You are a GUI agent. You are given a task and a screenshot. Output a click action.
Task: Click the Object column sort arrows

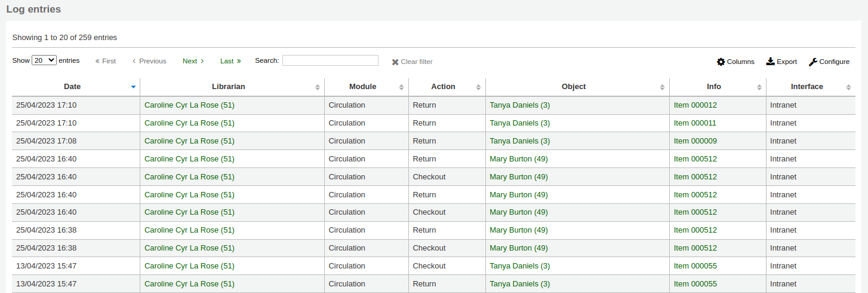pyautogui.click(x=662, y=87)
